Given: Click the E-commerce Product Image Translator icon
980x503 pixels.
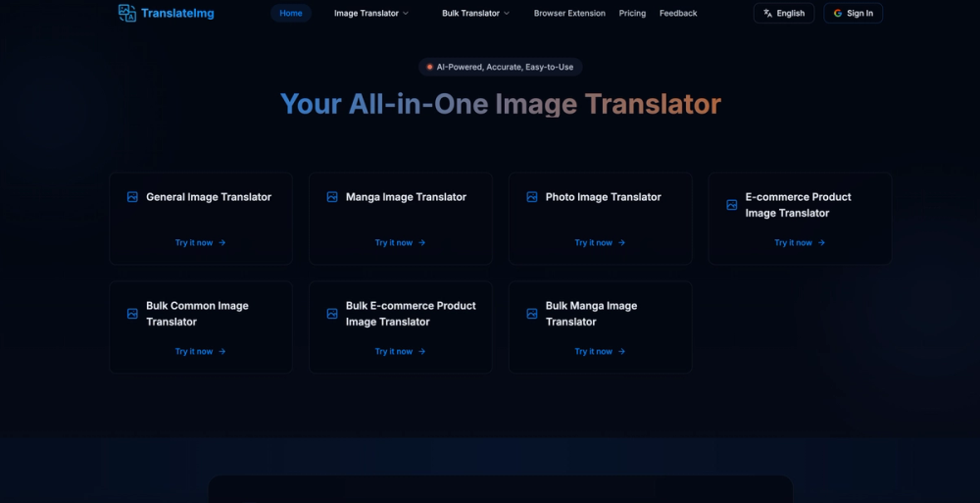Looking at the screenshot, I should [732, 205].
